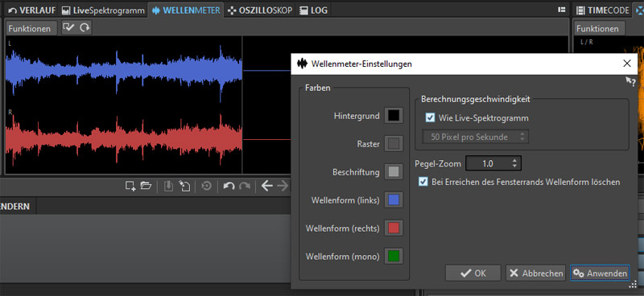This screenshot has width=644, height=296.
Task: Click the Pegel-Zoom stepper arrows
Action: click(x=514, y=164)
